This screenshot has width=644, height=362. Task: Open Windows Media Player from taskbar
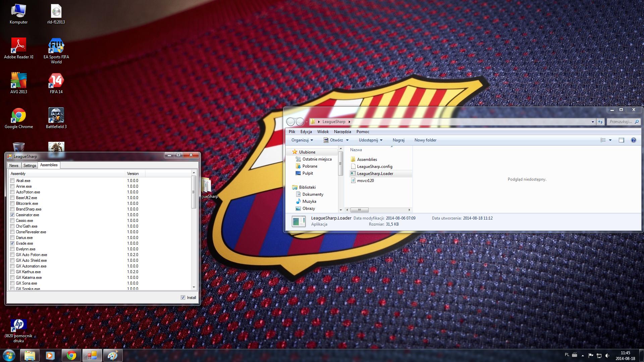pos(50,355)
